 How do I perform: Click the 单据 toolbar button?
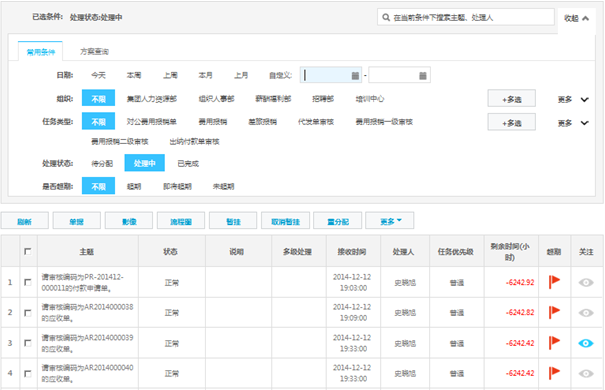pyautogui.click(x=76, y=221)
